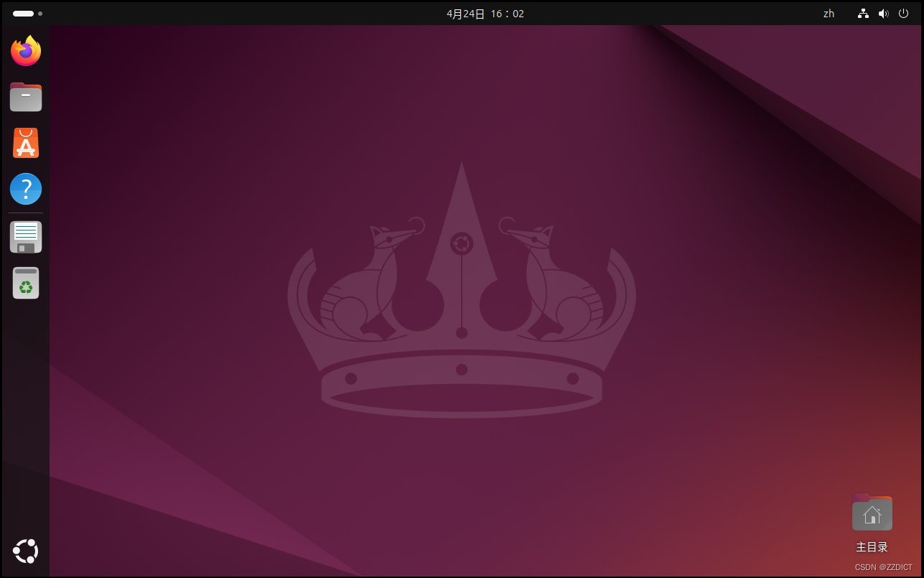Open the zh input source menu
Image resolution: width=924 pixels, height=578 pixels.
coord(829,14)
